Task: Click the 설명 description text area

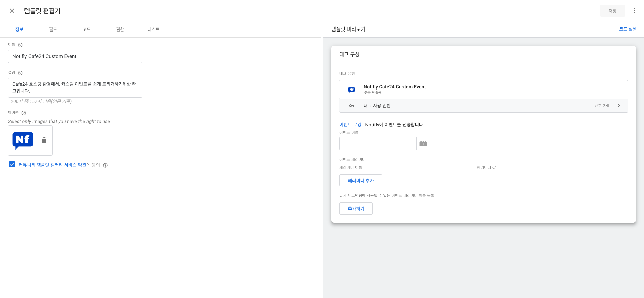Action: pyautogui.click(x=75, y=87)
